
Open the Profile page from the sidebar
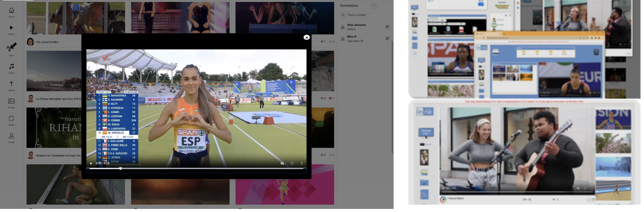coord(11,136)
